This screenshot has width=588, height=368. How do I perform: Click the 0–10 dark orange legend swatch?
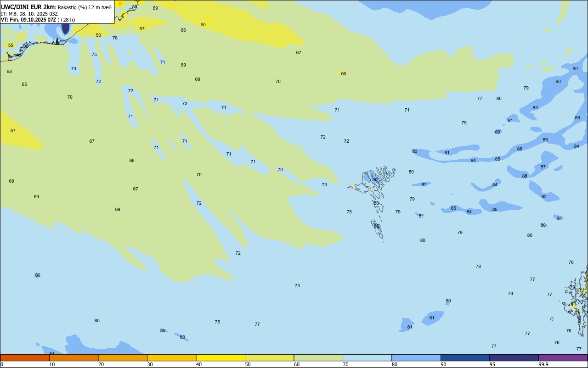pos(25,357)
